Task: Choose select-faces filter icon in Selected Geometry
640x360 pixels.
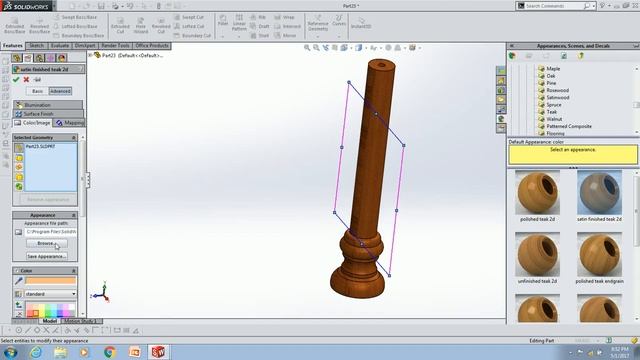Action: (19, 158)
